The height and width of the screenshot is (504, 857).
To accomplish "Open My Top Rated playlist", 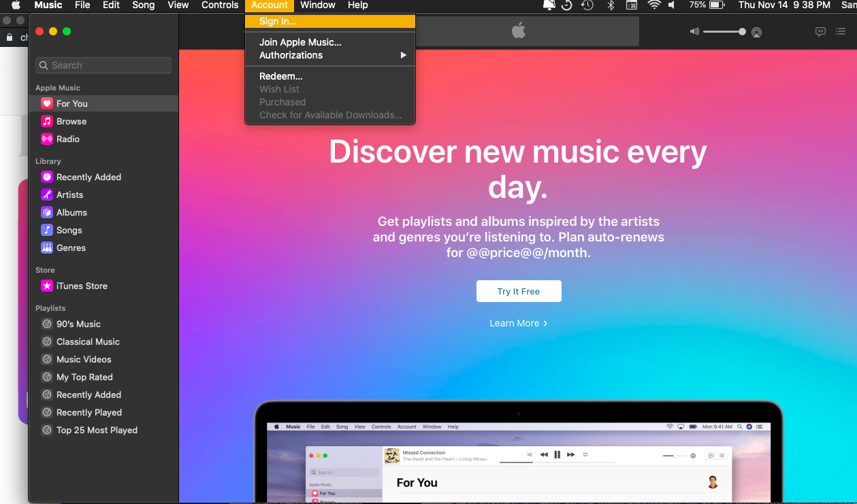I will [103, 377].
